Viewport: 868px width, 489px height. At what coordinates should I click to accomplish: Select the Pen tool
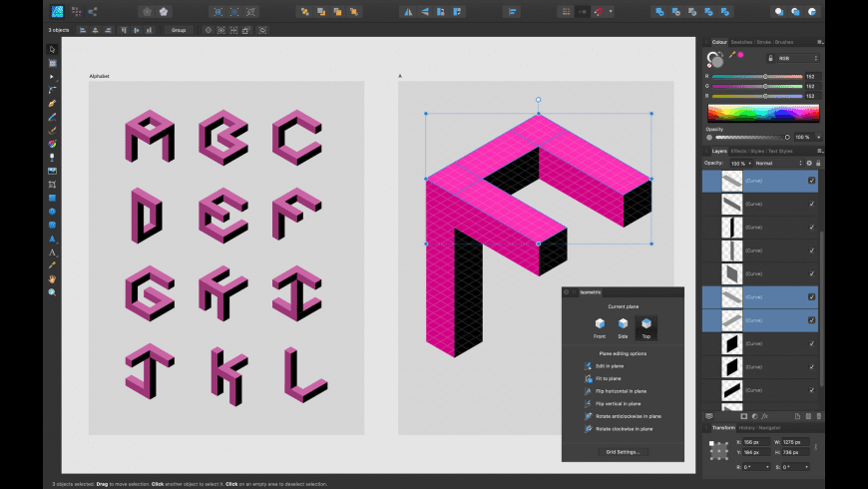(52, 104)
